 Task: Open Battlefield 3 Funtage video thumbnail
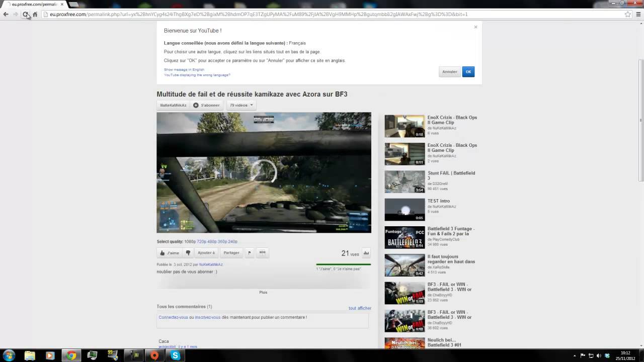click(x=405, y=237)
